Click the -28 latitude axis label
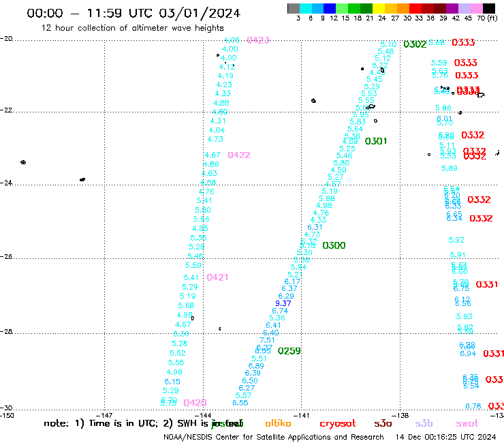 pos(6,331)
